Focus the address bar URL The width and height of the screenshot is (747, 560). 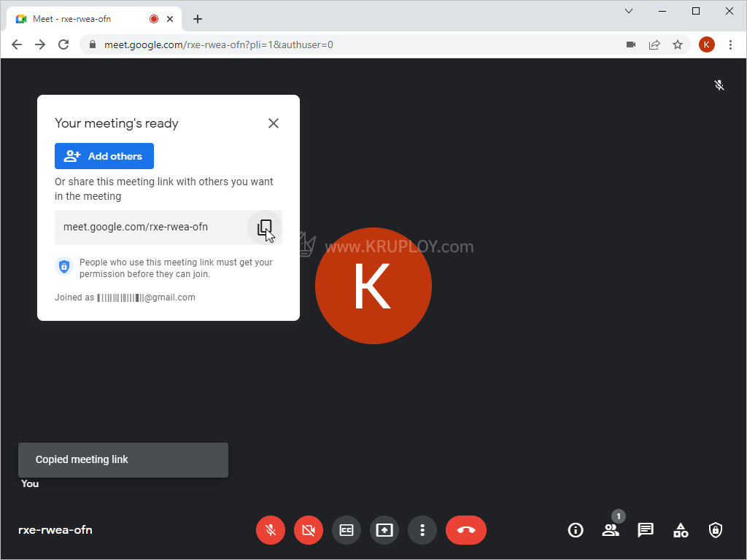tap(219, 44)
